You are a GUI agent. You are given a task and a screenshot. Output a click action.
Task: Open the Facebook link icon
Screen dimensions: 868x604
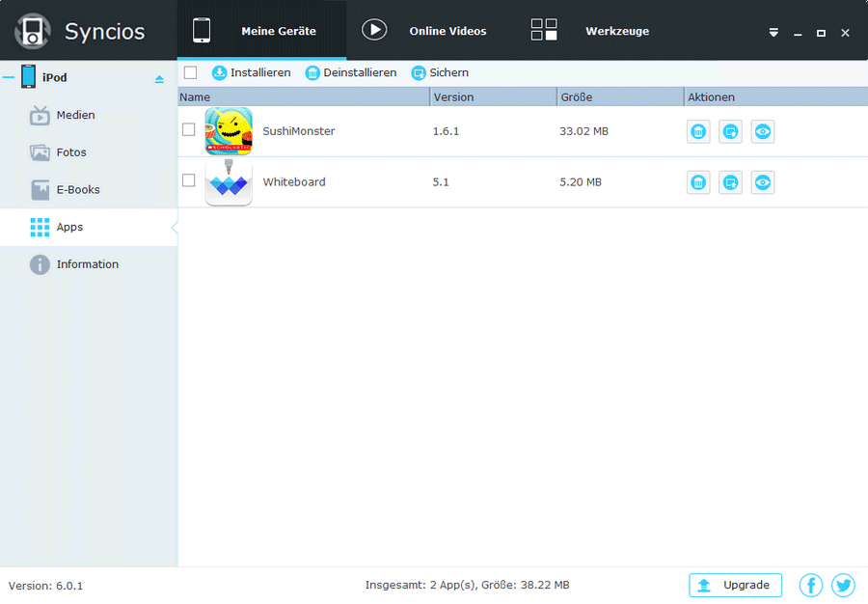811,585
